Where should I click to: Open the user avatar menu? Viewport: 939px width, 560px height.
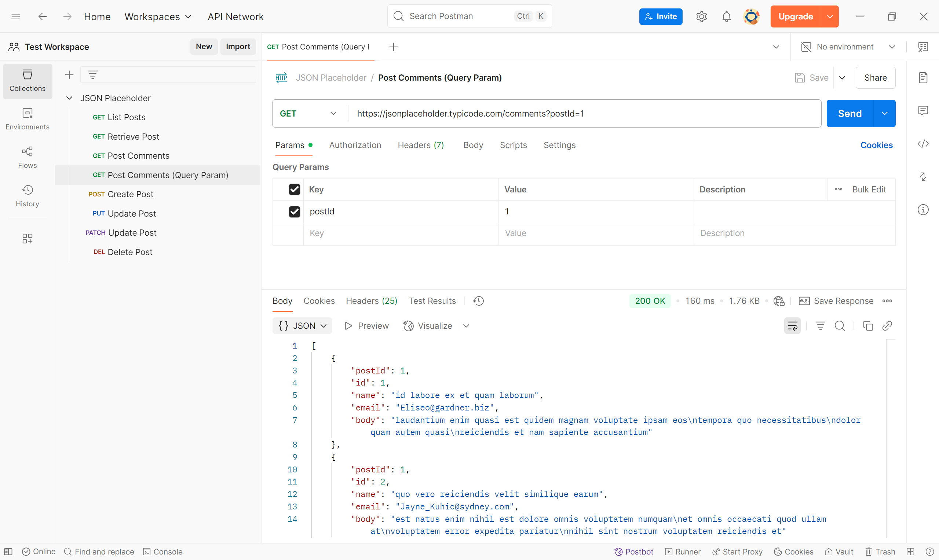point(751,16)
